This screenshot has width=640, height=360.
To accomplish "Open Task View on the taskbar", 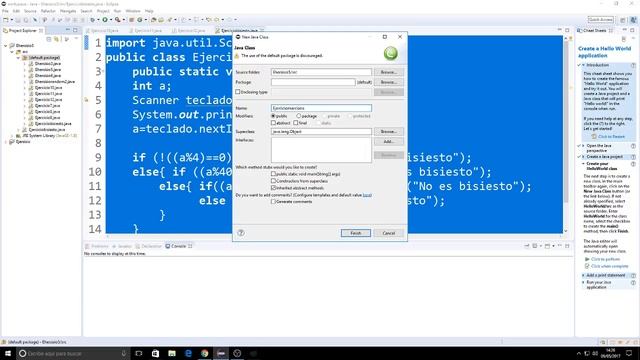I will pyautogui.click(x=139, y=353).
